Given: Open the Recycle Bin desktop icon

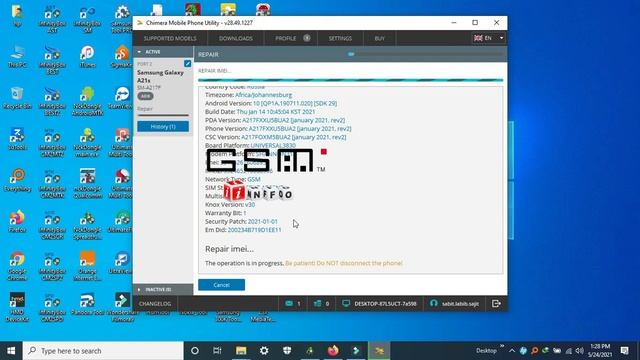Looking at the screenshot, I should pos(17,99).
